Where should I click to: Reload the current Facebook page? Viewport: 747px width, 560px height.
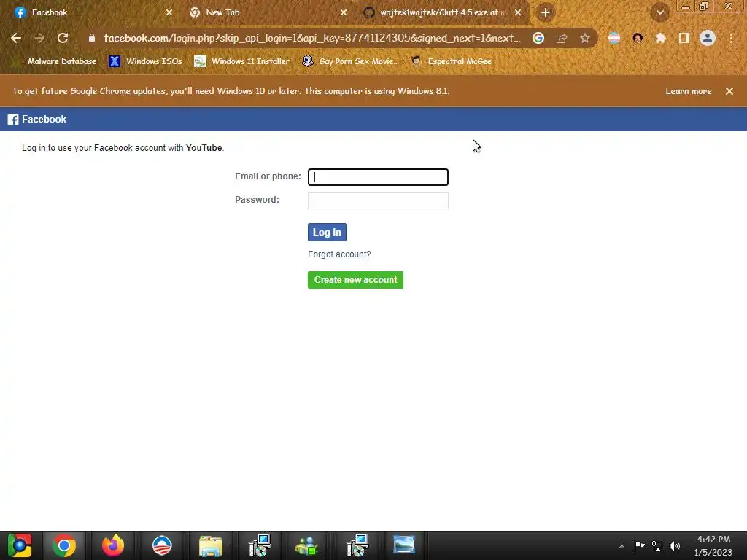[63, 38]
